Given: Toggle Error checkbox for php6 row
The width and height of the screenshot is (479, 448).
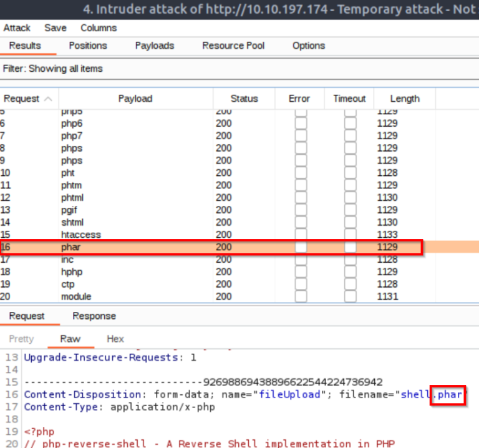Looking at the screenshot, I should pos(301,124).
